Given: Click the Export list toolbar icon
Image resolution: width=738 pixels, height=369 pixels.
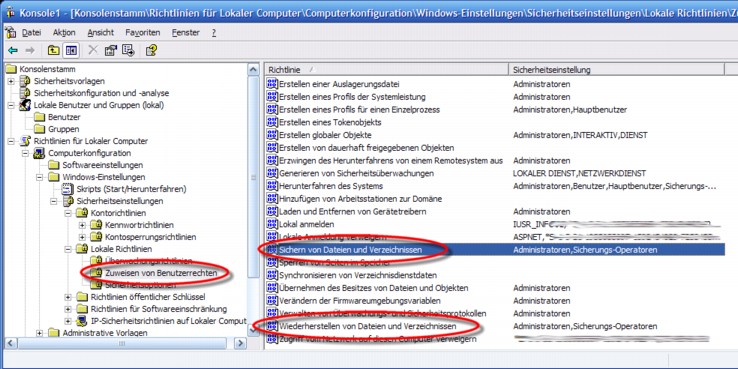Looking at the screenshot, I should click(x=128, y=50).
